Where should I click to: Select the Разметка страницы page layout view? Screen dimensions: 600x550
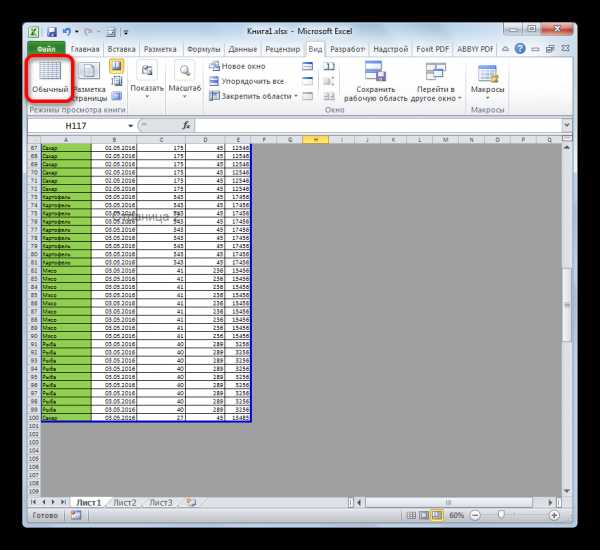tap(89, 82)
